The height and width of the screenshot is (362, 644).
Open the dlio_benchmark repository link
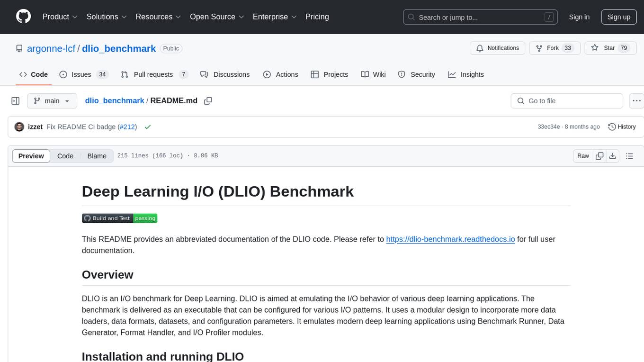pyautogui.click(x=119, y=48)
